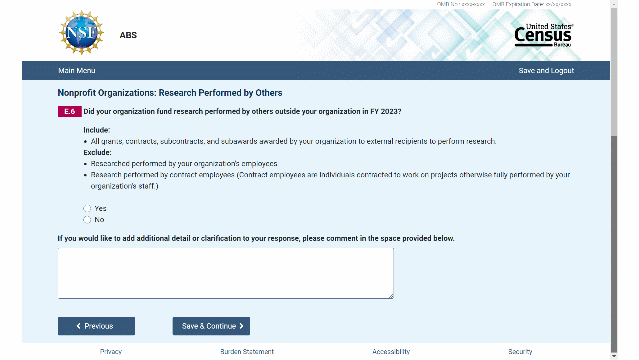Open the Security footer link
This screenshot has width=639, height=360.
click(520, 351)
